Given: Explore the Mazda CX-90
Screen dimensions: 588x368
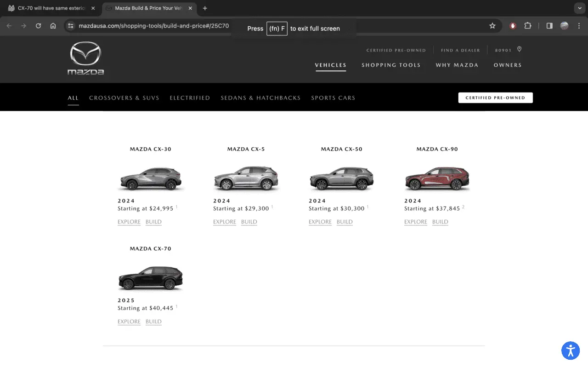Looking at the screenshot, I should 416,222.
